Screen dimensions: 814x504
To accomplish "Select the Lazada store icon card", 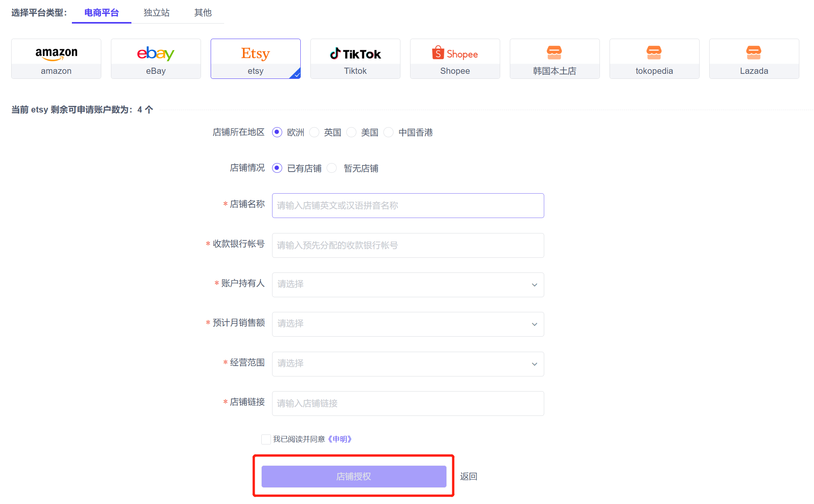I will (x=754, y=58).
